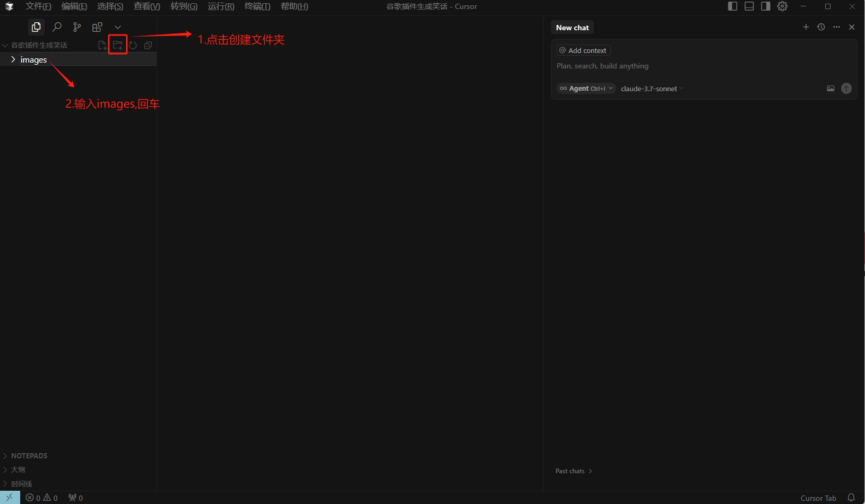Click the New Folder icon in explorer

[117, 46]
